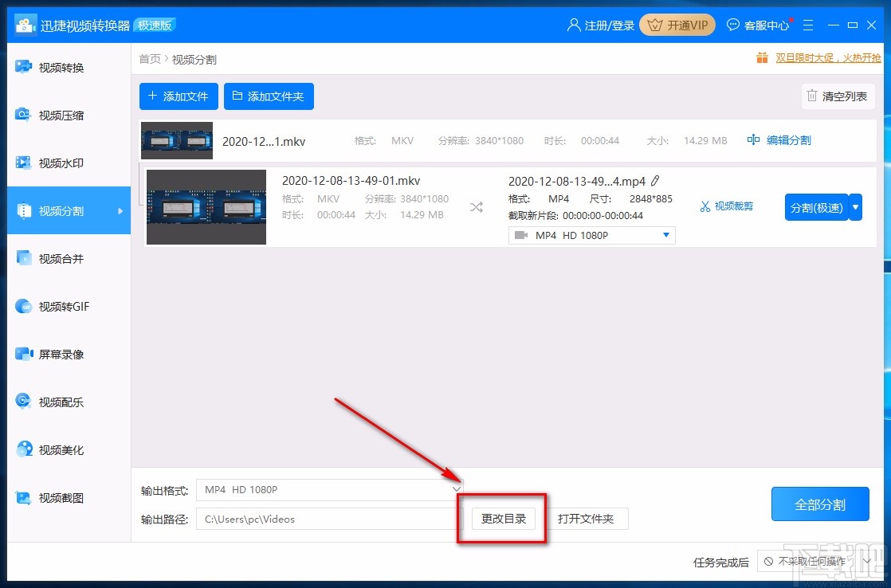Click the 编辑分割 edit split icon
891x588 pixels.
click(x=779, y=139)
